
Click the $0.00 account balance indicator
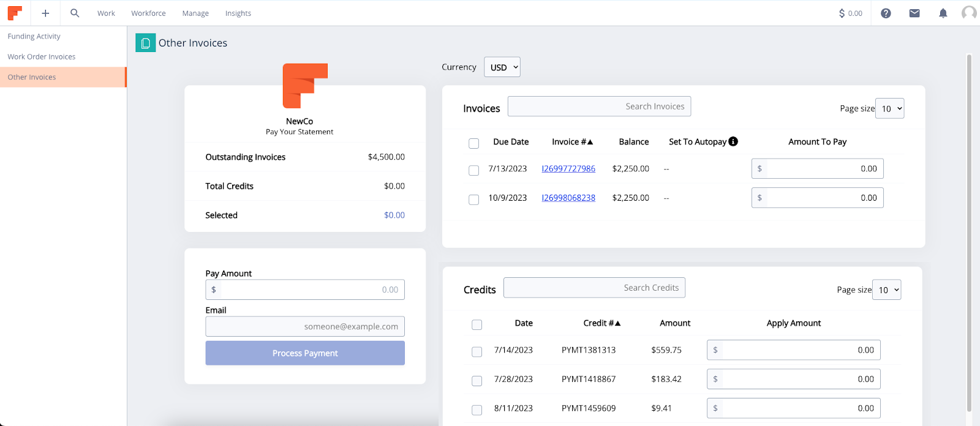point(851,13)
